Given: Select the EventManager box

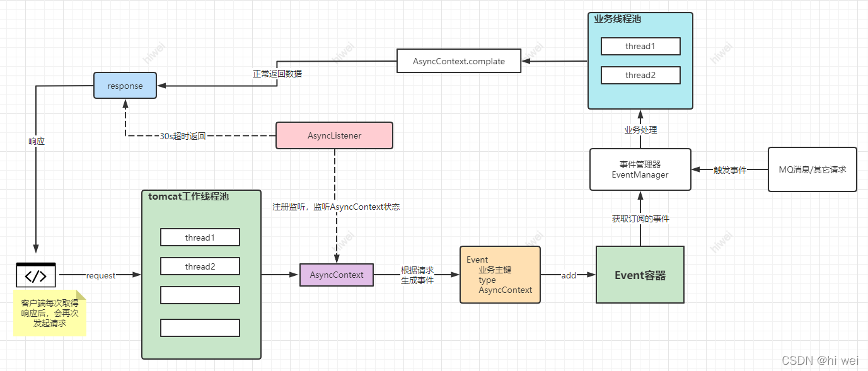Looking at the screenshot, I should 640,169.
